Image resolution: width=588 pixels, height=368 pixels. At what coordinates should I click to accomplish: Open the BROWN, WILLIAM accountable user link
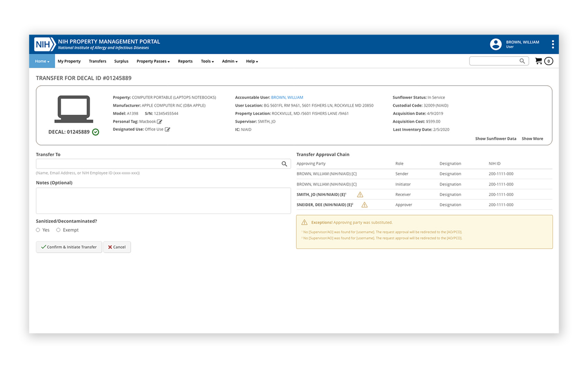tap(287, 97)
